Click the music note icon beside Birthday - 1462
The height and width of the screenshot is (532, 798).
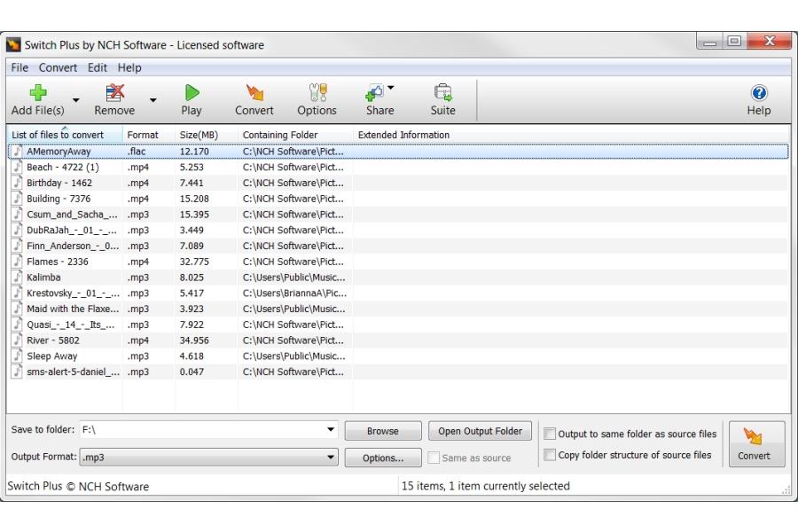tap(18, 183)
